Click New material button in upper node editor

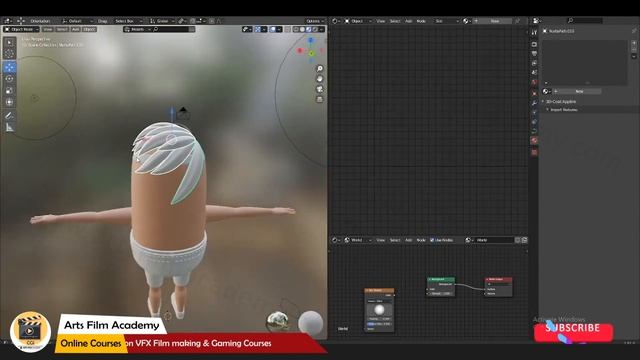pyautogui.click(x=493, y=21)
